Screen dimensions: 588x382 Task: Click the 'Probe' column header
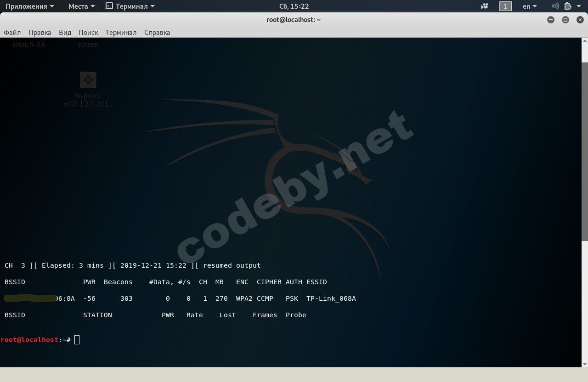(296, 315)
